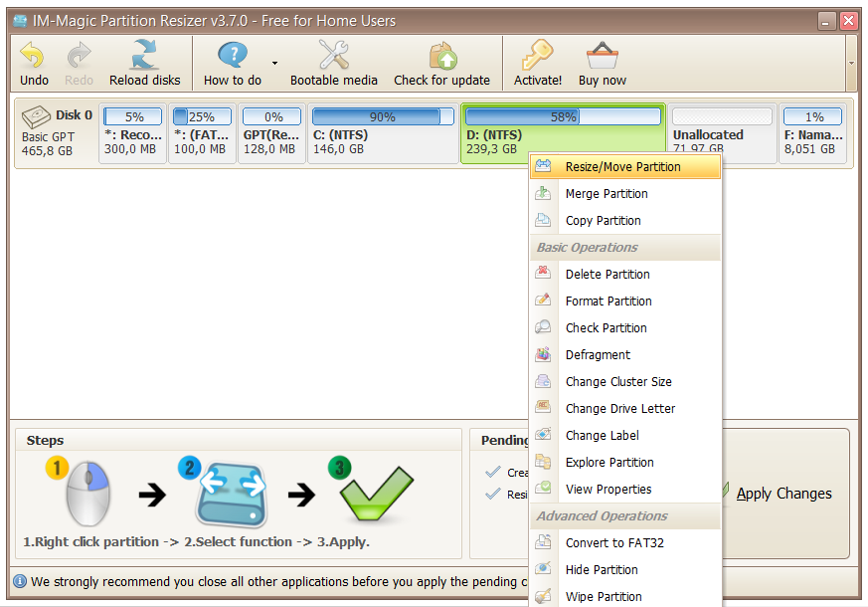This screenshot has width=868, height=607.
Task: Expand the toolbar overflow arrow at right edge
Action: click(x=851, y=62)
